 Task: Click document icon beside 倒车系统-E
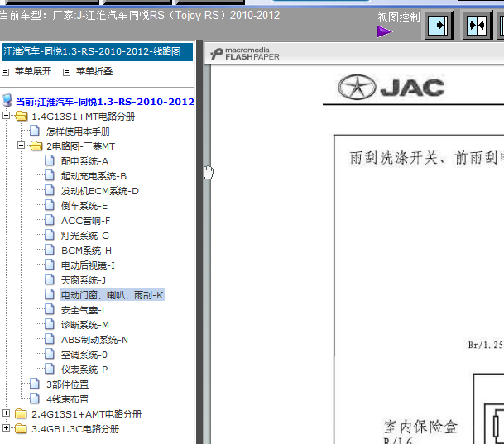pos(49,206)
